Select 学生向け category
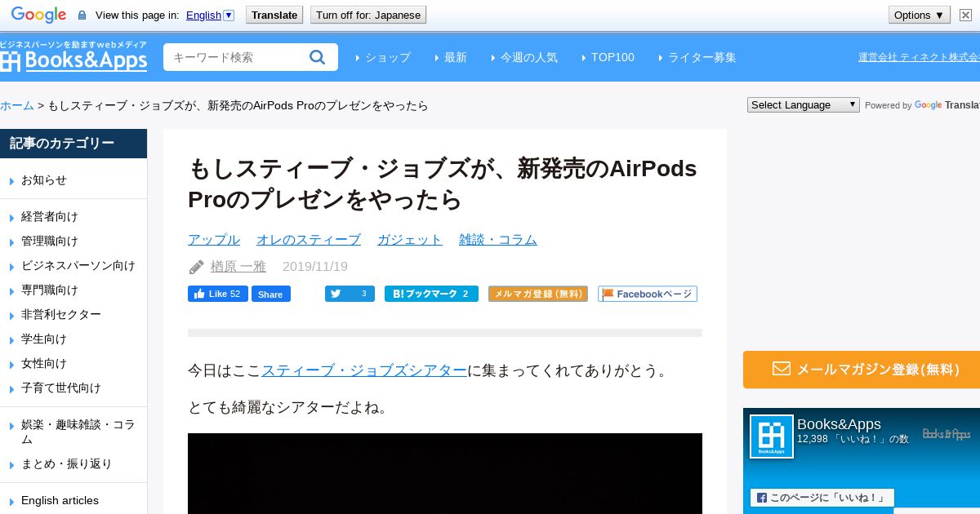Image resolution: width=980 pixels, height=514 pixels. 44,339
